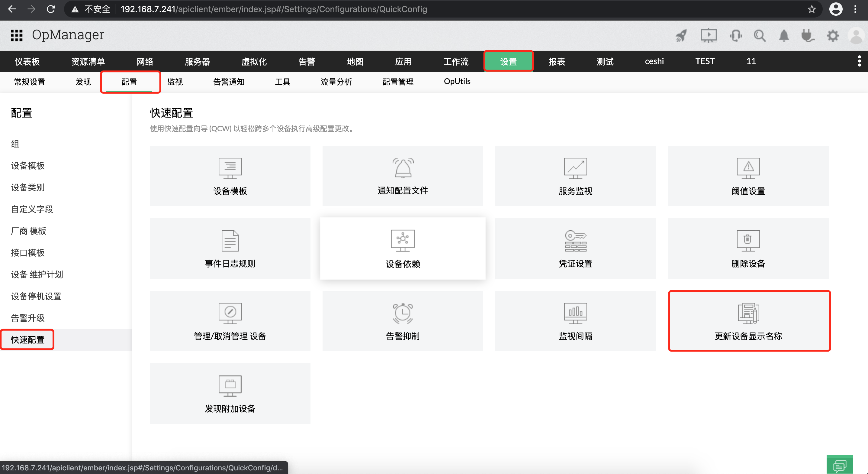Screen dimensions: 868x474
Task: Switch to the 工具 sub-tab
Action: [x=282, y=82]
